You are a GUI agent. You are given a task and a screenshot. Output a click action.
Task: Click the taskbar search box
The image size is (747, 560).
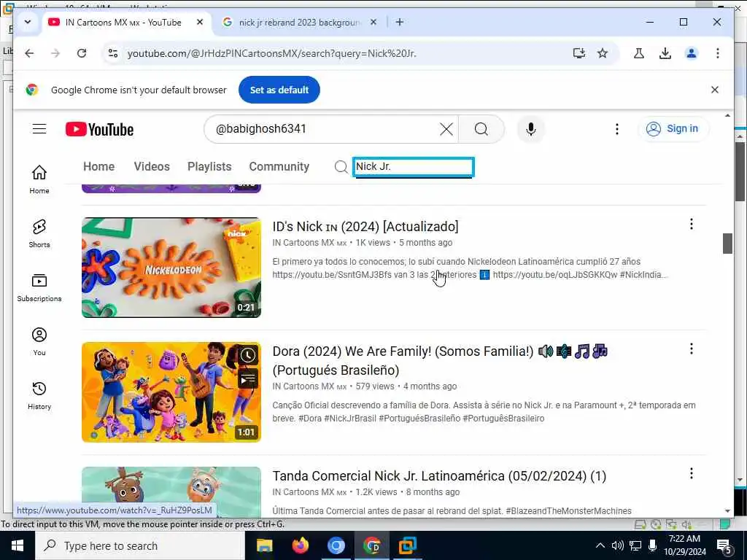click(139, 545)
